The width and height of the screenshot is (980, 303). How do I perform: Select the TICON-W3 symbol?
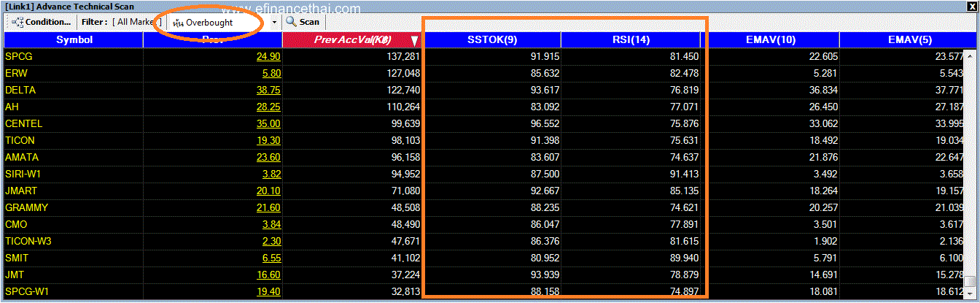[x=29, y=241]
